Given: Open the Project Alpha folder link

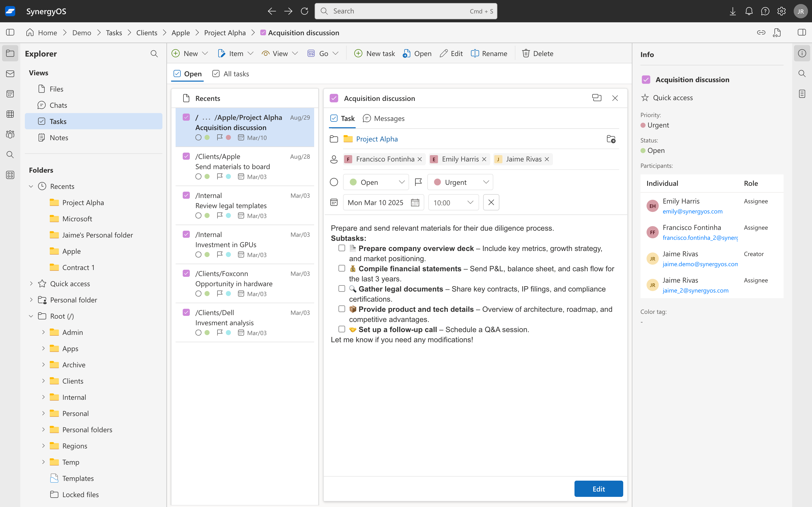Looking at the screenshot, I should click(377, 139).
